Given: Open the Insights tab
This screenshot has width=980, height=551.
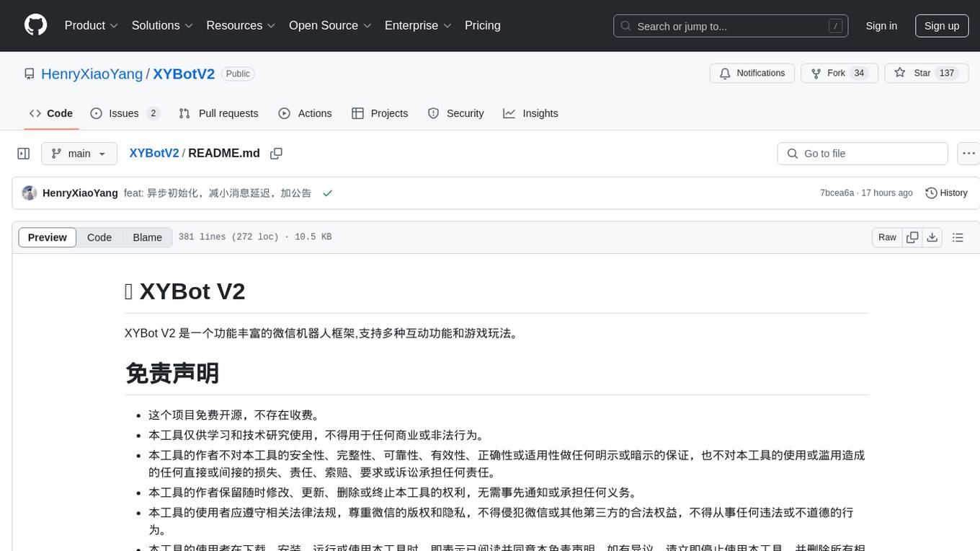Looking at the screenshot, I should (531, 113).
